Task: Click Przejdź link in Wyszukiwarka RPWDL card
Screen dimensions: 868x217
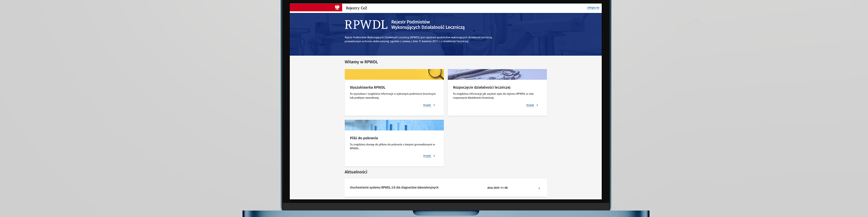Action: pos(427,105)
